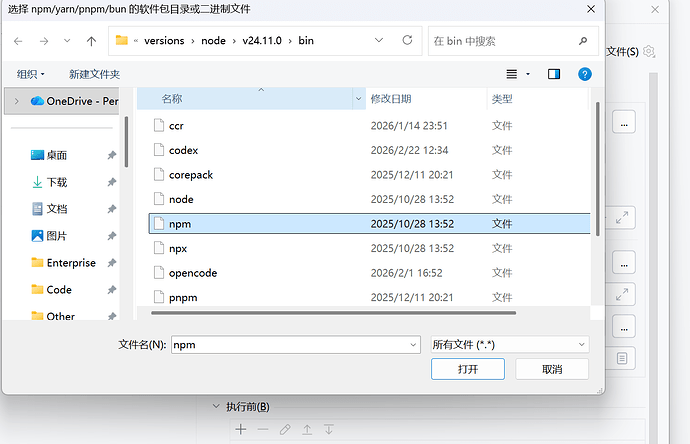This screenshot has height=444, width=690.
Task: Open the 下载 folder in sidebar
Action: coord(57,182)
